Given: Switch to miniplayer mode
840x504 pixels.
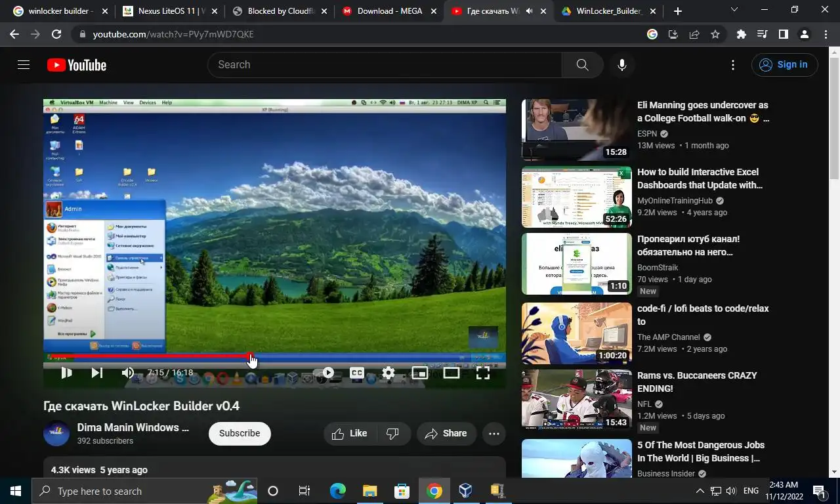Looking at the screenshot, I should 420,373.
